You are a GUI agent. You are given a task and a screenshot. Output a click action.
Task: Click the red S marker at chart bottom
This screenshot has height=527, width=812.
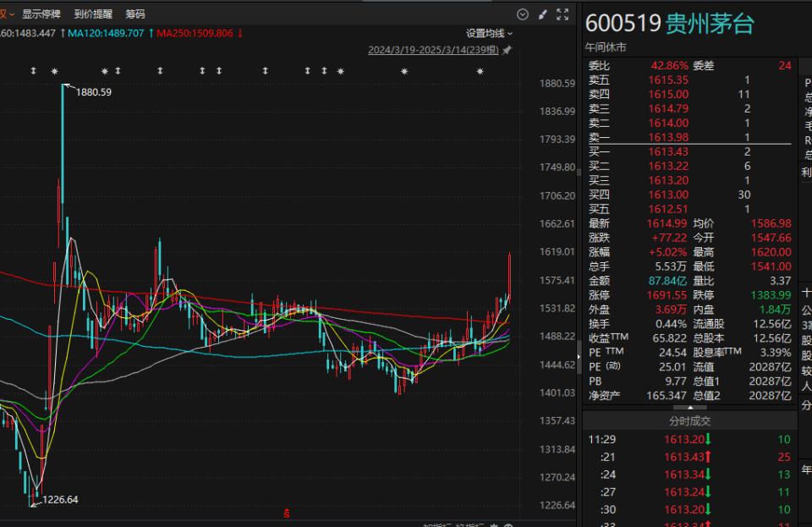[x=287, y=513]
